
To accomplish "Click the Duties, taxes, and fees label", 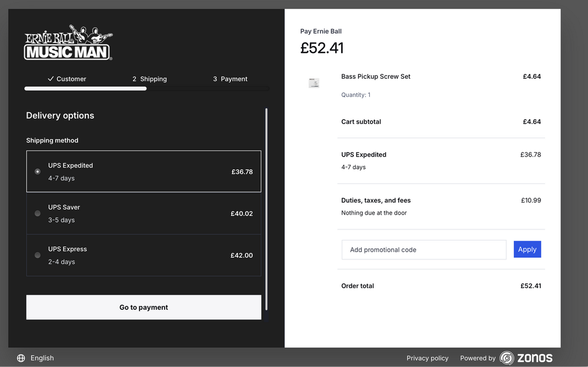I will [376, 201].
